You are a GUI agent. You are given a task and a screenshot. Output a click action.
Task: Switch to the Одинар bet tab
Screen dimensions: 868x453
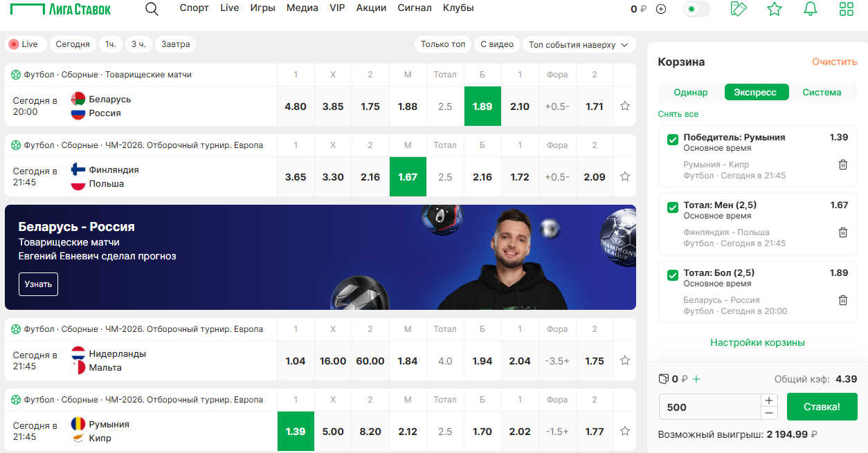(x=691, y=92)
